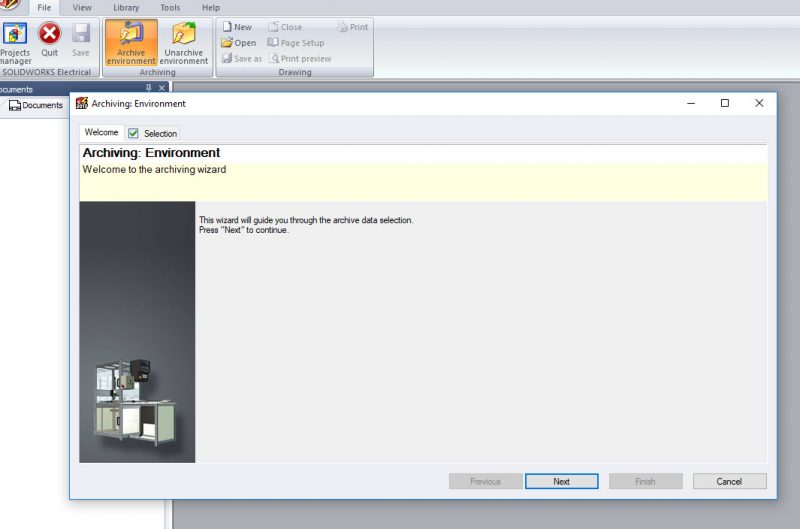Open Page Setup
This screenshot has height=529, width=800.
pos(296,43)
